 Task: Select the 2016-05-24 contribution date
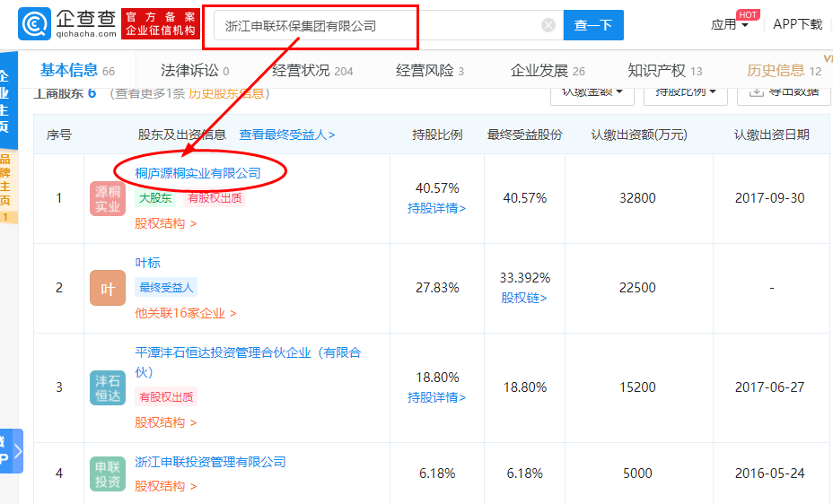pos(770,474)
